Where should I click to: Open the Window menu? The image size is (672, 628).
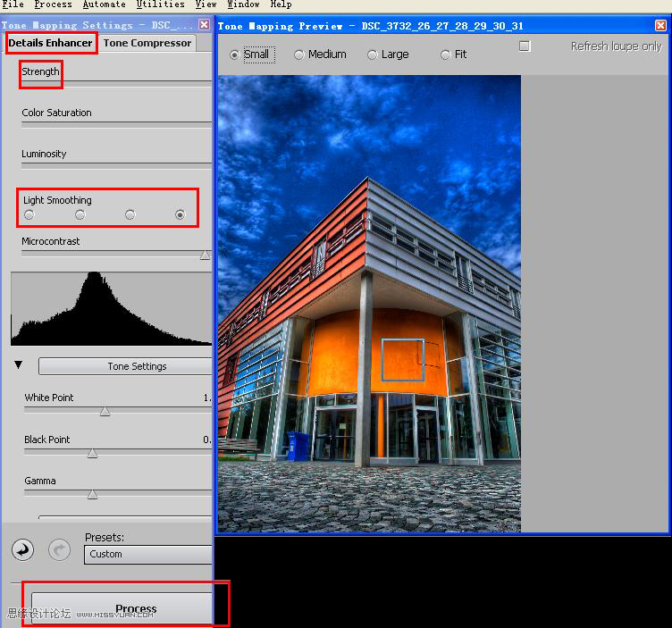coord(243,4)
